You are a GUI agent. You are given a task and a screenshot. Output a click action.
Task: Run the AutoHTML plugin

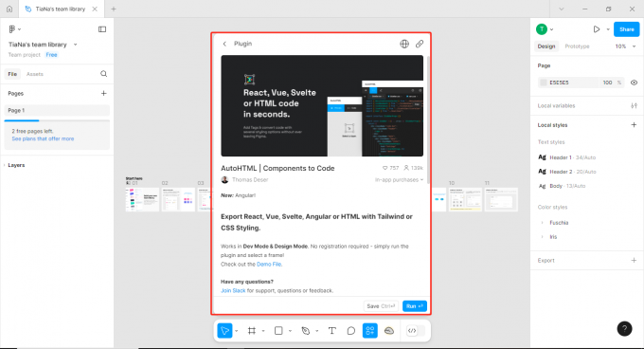[415, 306]
